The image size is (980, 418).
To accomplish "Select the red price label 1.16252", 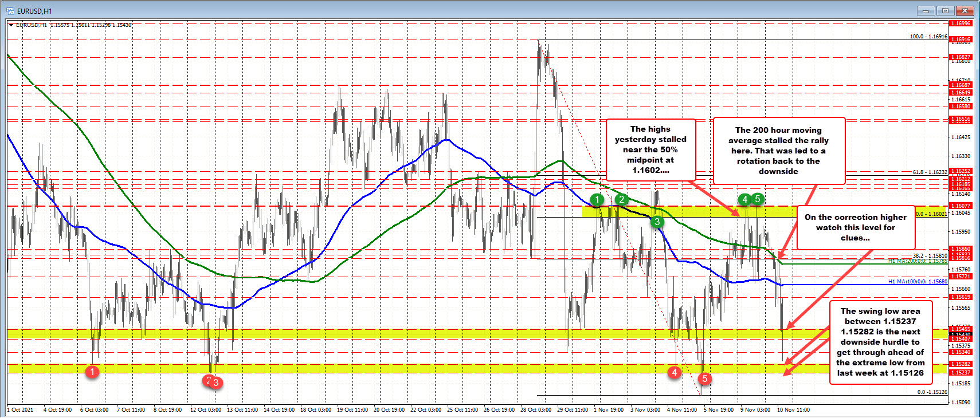I will [961, 171].
